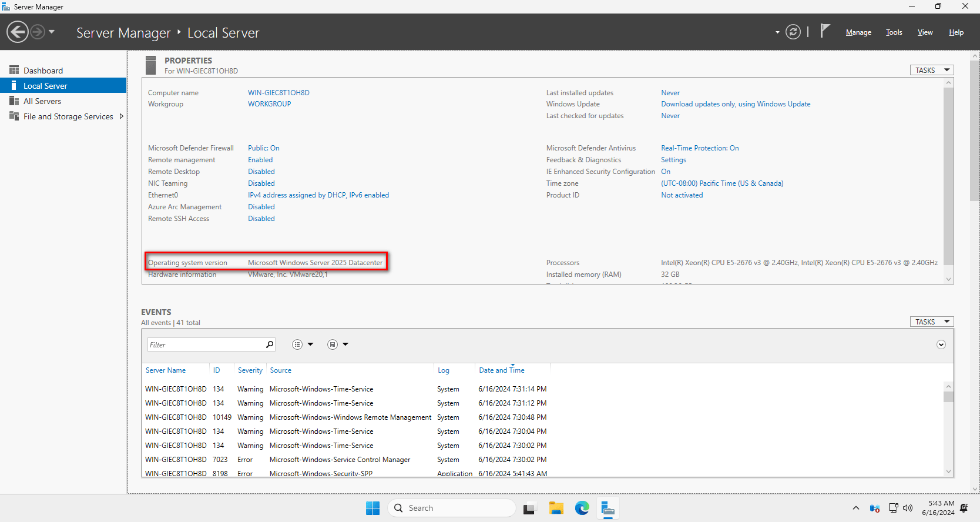Show hidden system tray icons
Image resolution: width=980 pixels, height=522 pixels.
coord(855,508)
